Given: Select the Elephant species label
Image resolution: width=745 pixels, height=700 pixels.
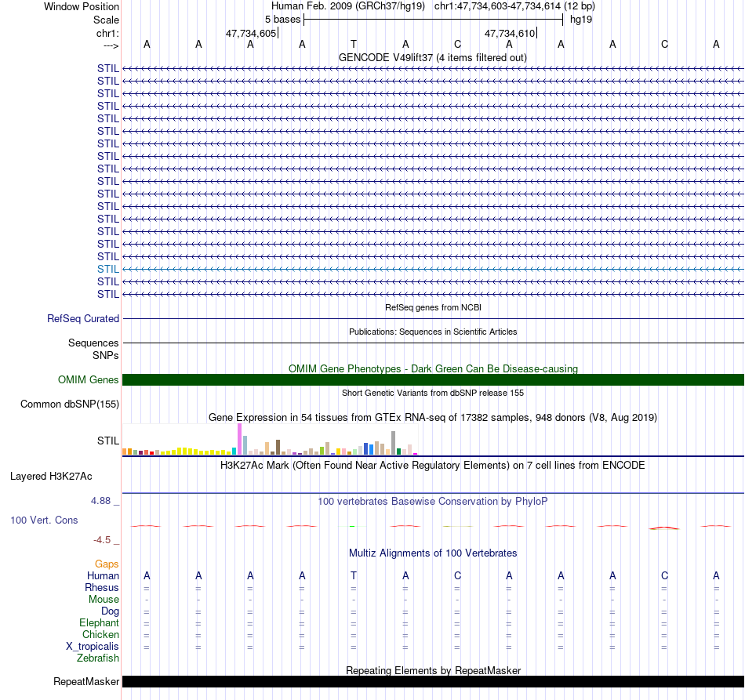Looking at the screenshot, I should coord(99,622).
